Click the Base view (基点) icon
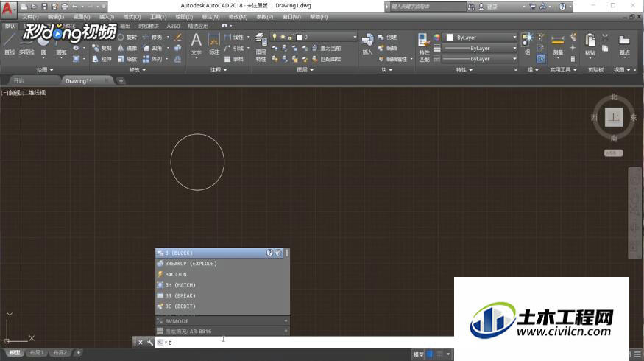 (x=624, y=44)
